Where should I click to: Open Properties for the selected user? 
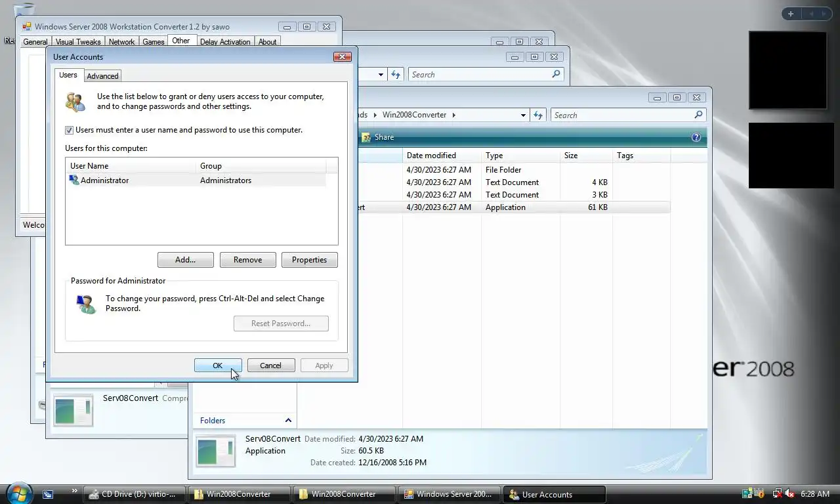(x=309, y=259)
